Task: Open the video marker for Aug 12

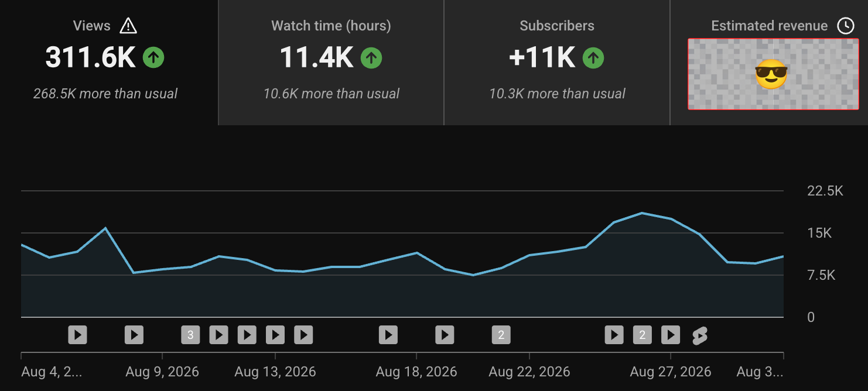Action: pyautogui.click(x=247, y=335)
